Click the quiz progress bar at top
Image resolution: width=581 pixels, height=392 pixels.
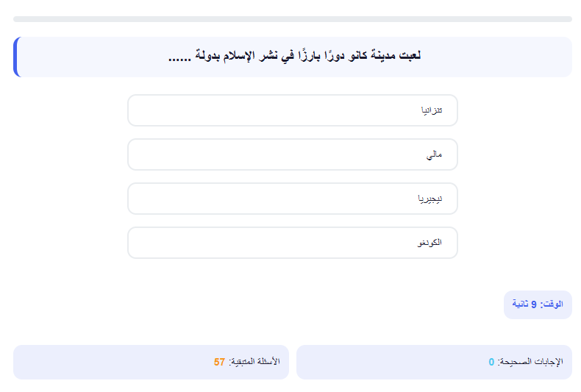pos(293,19)
